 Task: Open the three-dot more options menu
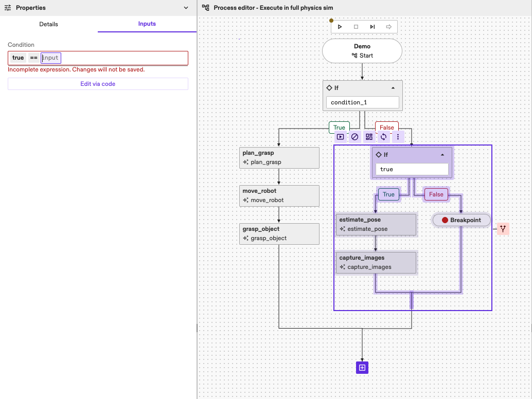398,137
